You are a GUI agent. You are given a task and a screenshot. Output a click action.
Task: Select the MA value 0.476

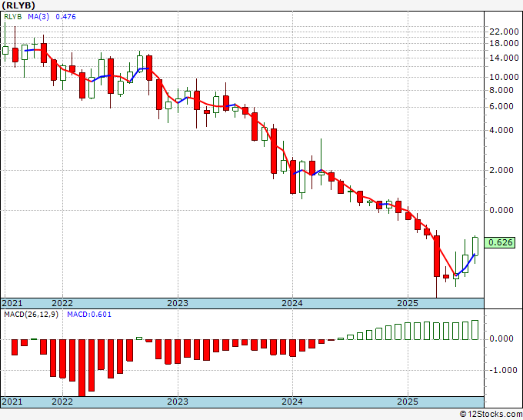point(65,16)
